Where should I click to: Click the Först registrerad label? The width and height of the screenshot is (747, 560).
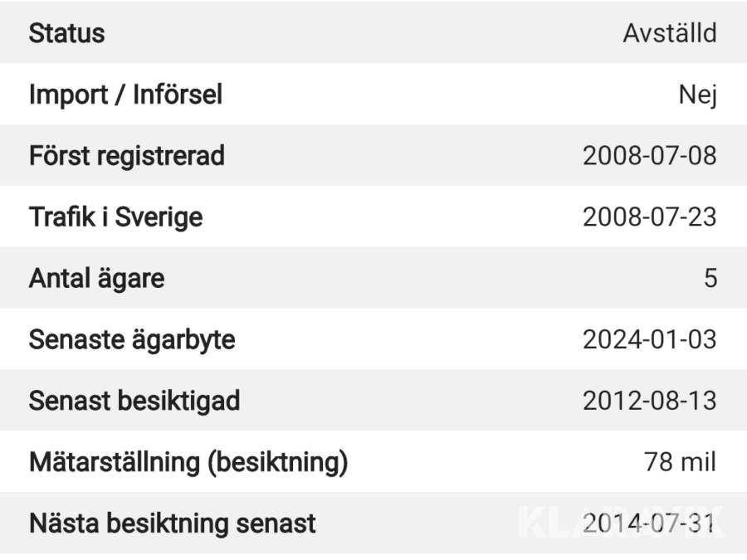coord(127,156)
